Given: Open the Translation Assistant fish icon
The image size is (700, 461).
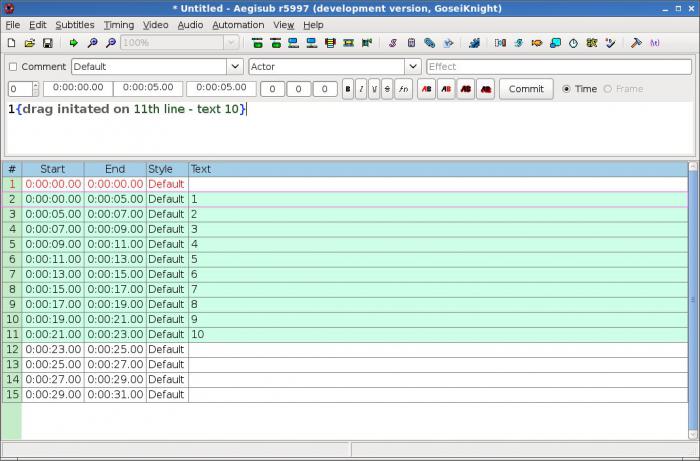Looking at the screenshot, I should coord(537,43).
